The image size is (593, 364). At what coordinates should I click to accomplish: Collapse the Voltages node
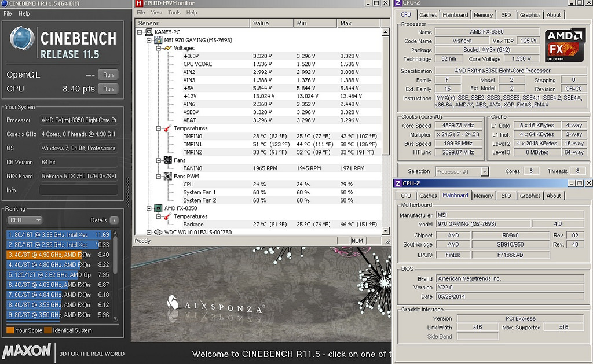(x=159, y=48)
